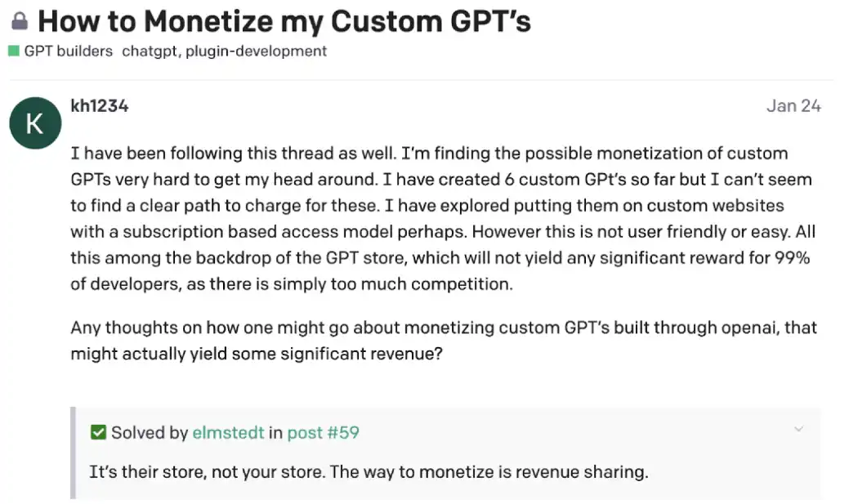
Task: Click the 99% text in the post
Action: [796, 258]
